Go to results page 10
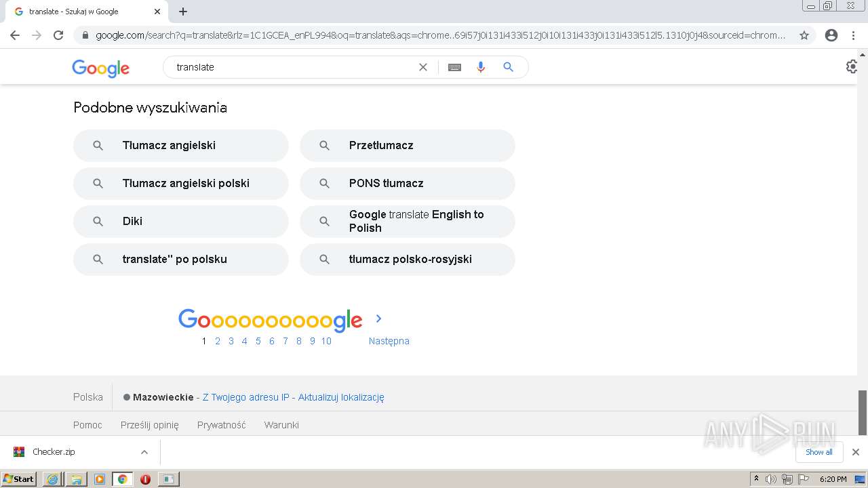The width and height of the screenshot is (868, 488). (x=326, y=341)
